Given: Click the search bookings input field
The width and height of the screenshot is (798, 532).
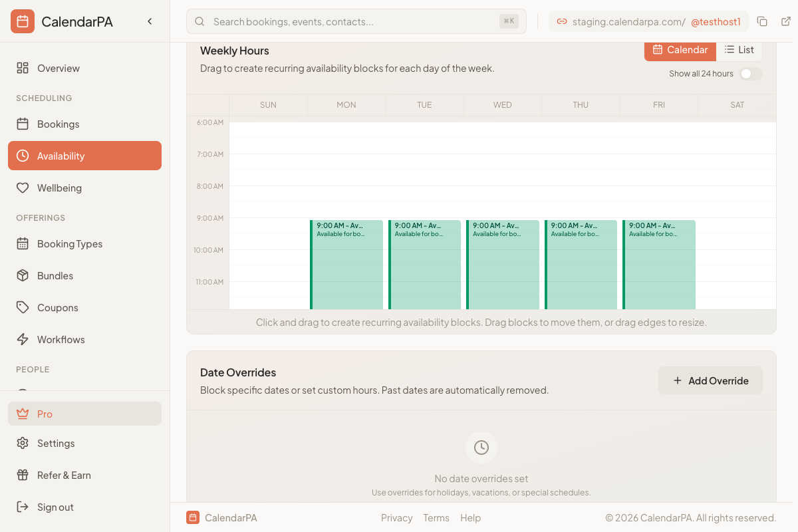Looking at the screenshot, I should pyautogui.click(x=356, y=21).
